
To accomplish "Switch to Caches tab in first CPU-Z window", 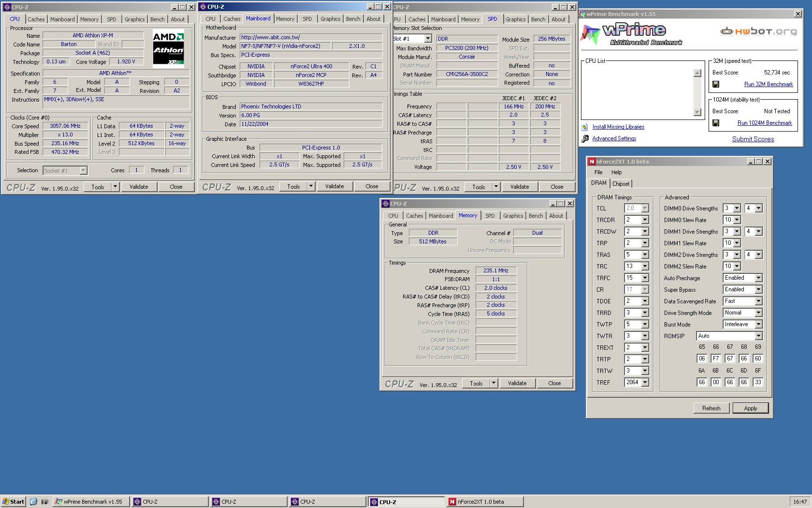I will (36, 19).
